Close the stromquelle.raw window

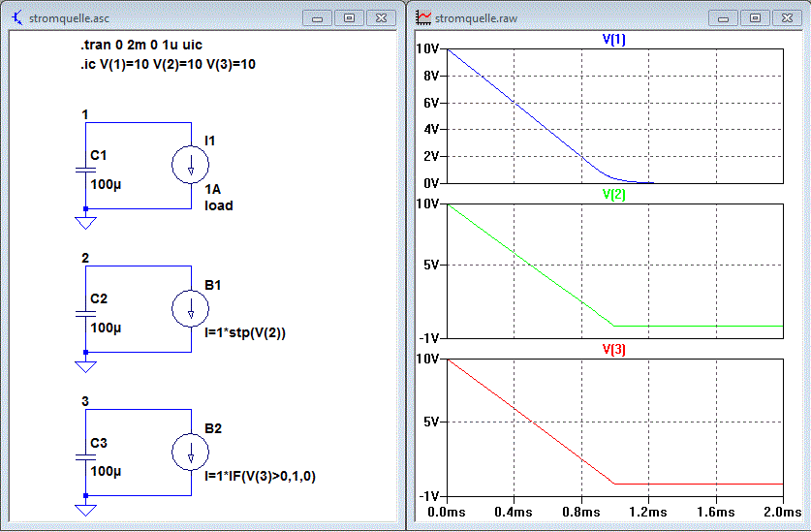787,18
